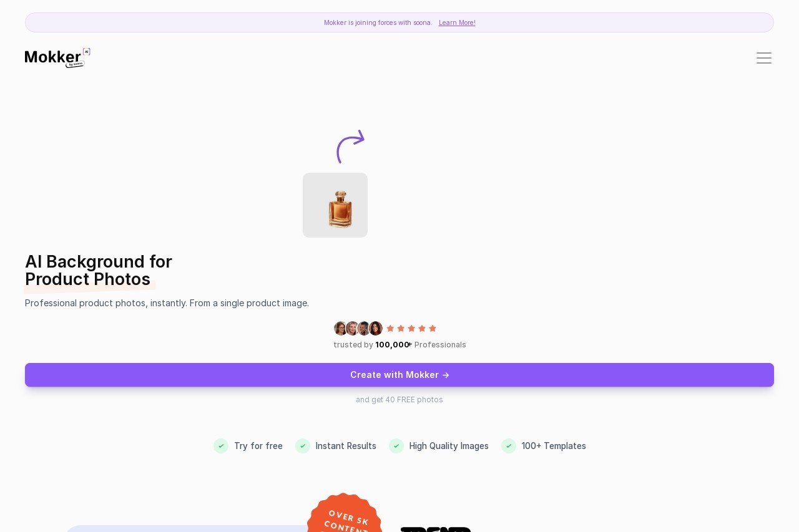Click the five-star rating icons

(411, 329)
